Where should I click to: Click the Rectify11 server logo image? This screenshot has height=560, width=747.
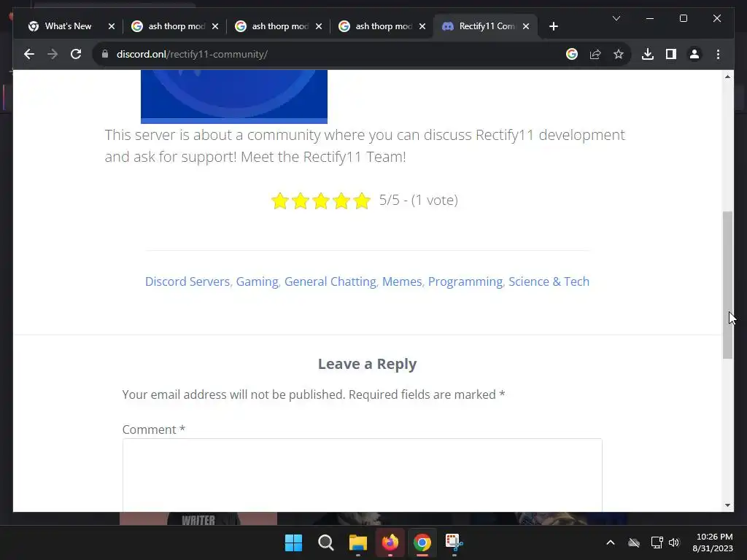coord(234,97)
